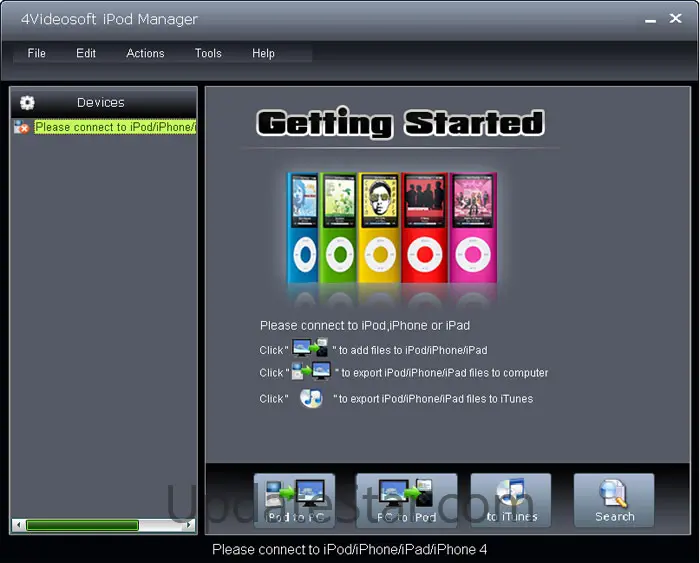
Task: Click the 'Getting Started' heading
Action: pos(400,122)
